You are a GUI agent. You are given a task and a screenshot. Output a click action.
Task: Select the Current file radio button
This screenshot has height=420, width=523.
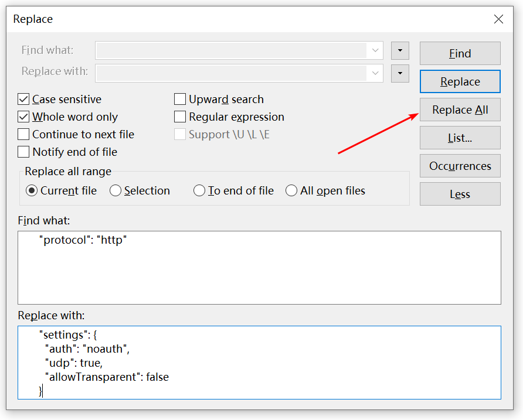click(x=32, y=191)
